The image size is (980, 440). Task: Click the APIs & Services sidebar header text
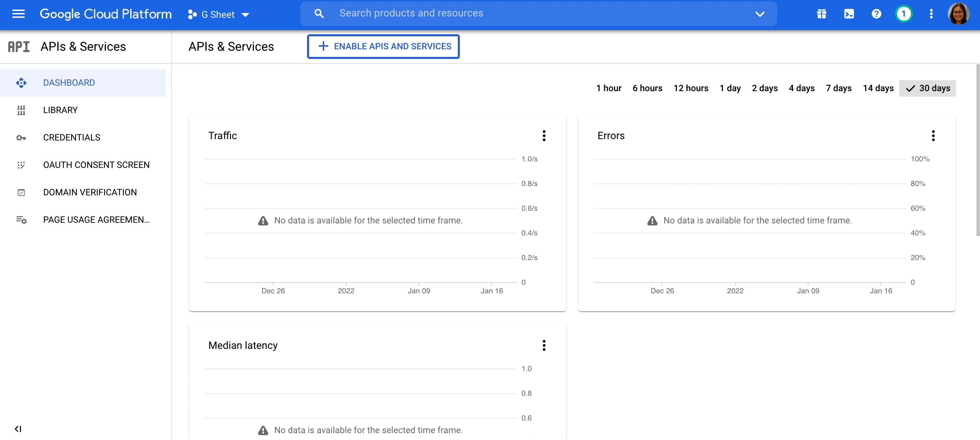(x=83, y=47)
